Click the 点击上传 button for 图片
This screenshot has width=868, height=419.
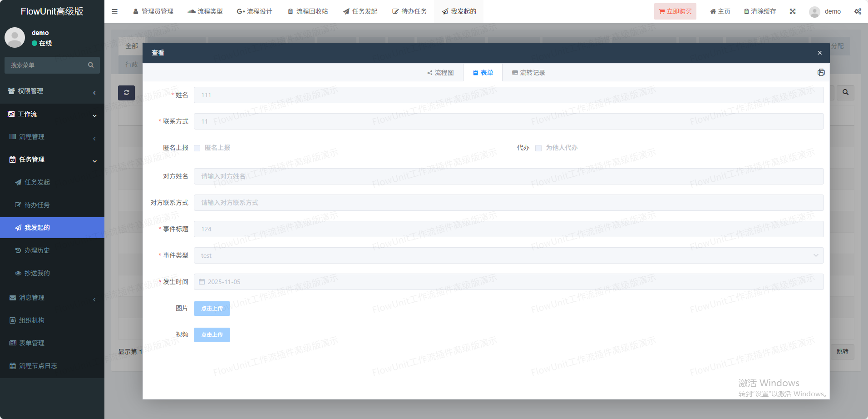[x=212, y=309]
